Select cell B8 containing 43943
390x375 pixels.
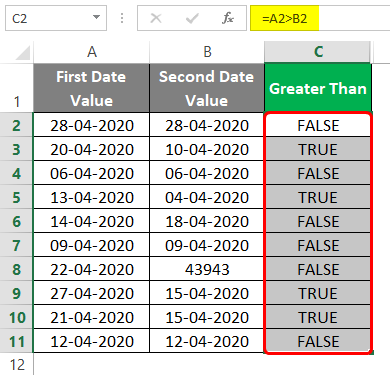click(x=207, y=269)
